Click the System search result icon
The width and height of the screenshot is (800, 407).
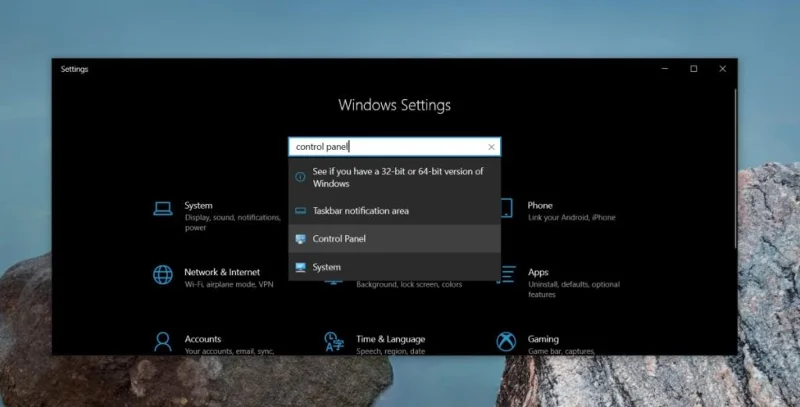click(301, 267)
